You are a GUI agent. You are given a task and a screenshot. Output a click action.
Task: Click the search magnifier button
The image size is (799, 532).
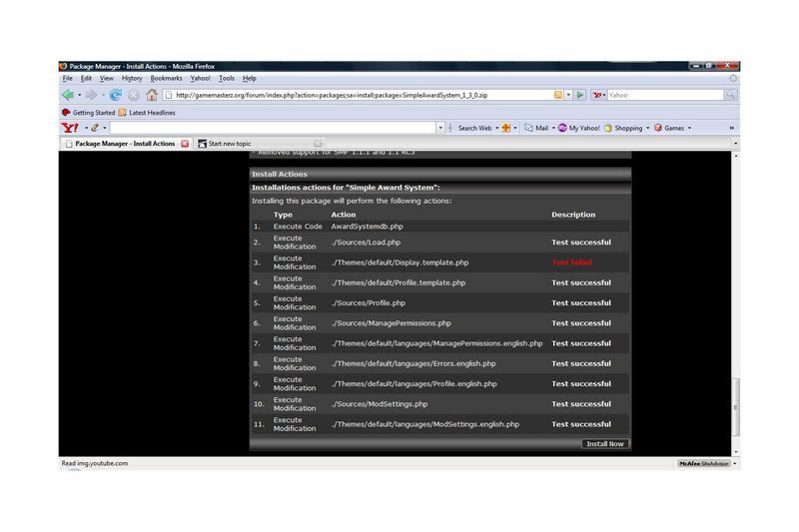[731, 95]
